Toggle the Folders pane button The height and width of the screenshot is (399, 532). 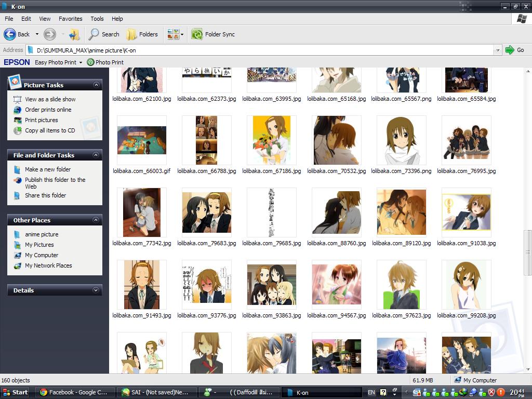pos(142,34)
